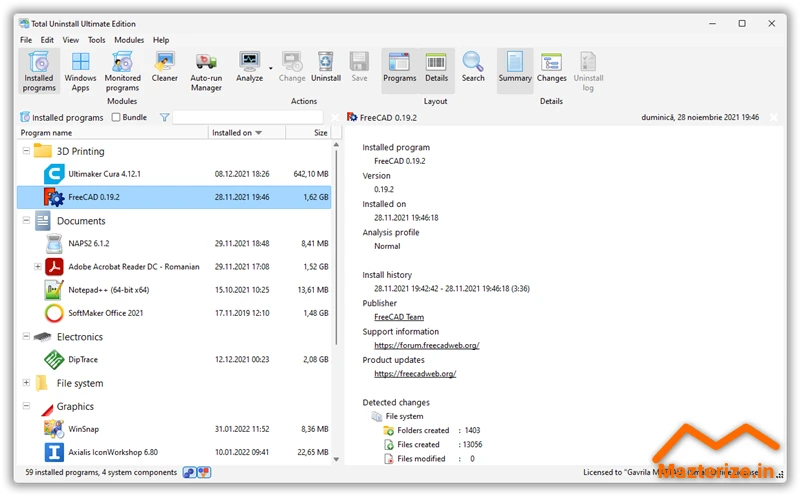Select the 'Folders created' changes row
This screenshot has height=496, width=800.
[432, 431]
